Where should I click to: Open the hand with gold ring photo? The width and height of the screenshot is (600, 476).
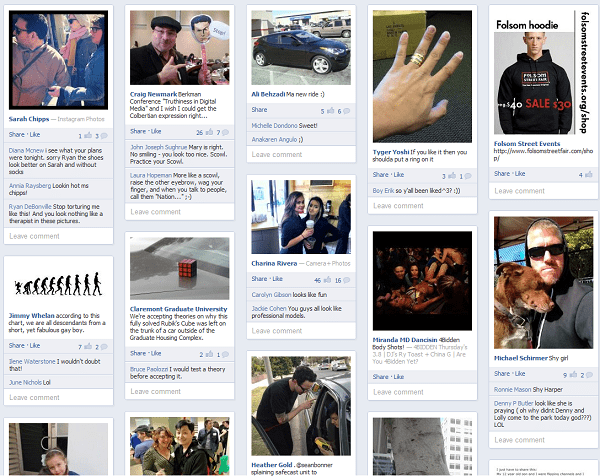point(422,77)
